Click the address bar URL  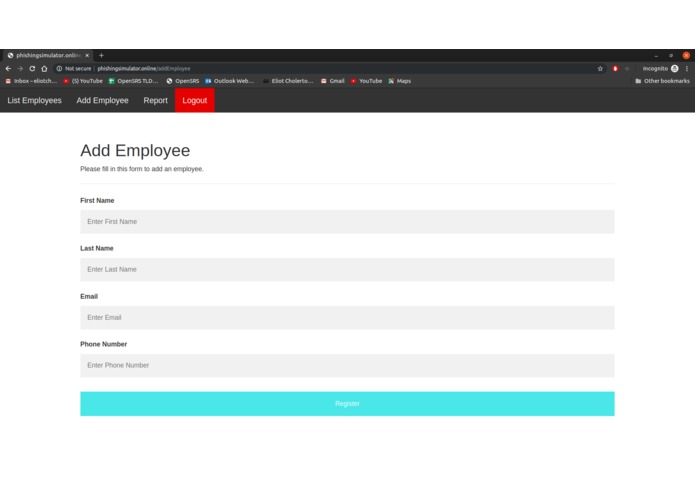pyautogui.click(x=144, y=69)
